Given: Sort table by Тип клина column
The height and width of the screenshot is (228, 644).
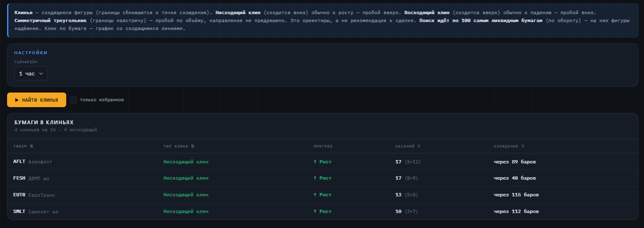Looking at the screenshot, I should (179, 146).
